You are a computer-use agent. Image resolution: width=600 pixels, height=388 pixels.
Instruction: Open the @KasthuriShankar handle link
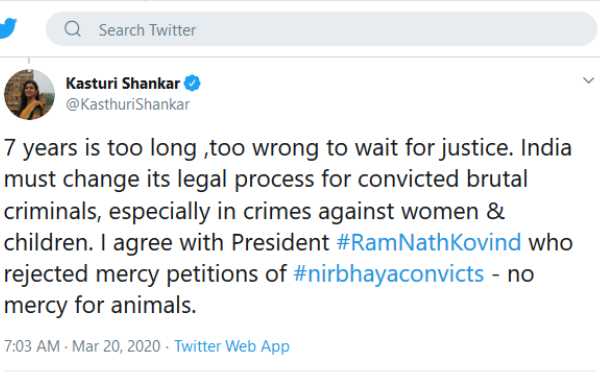[x=127, y=104]
